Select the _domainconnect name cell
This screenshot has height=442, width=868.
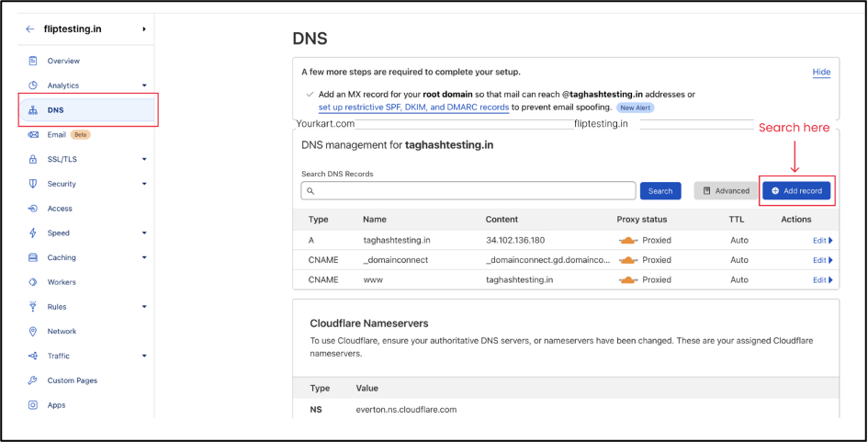396,260
